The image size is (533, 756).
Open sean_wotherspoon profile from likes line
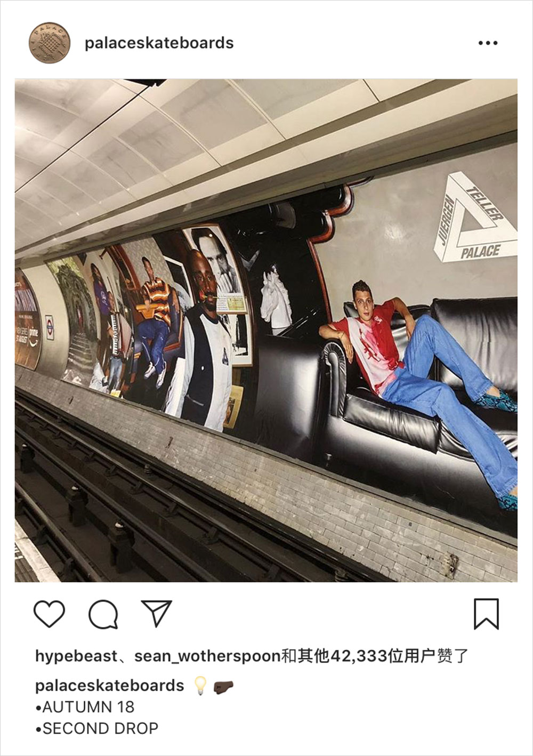coord(207,656)
